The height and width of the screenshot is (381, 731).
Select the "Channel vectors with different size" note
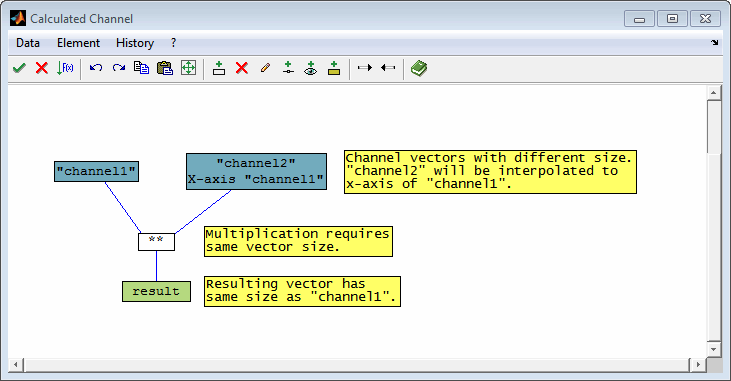[x=490, y=172]
